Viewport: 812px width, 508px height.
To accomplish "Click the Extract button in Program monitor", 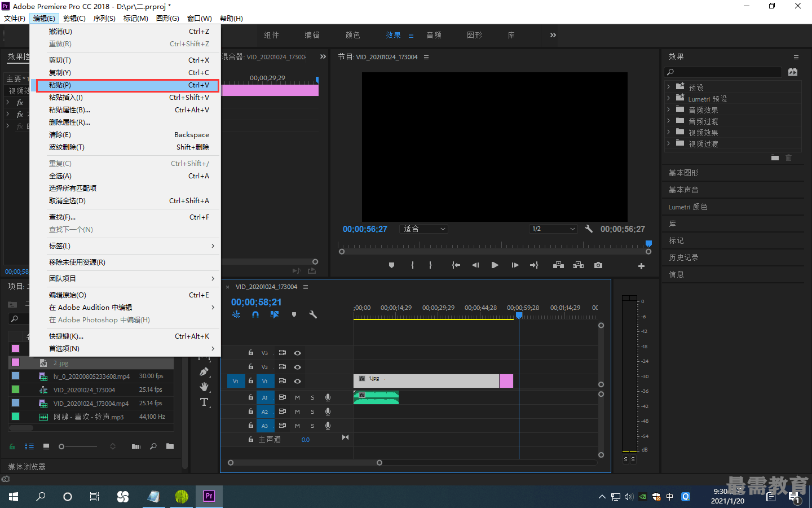I will click(x=578, y=265).
